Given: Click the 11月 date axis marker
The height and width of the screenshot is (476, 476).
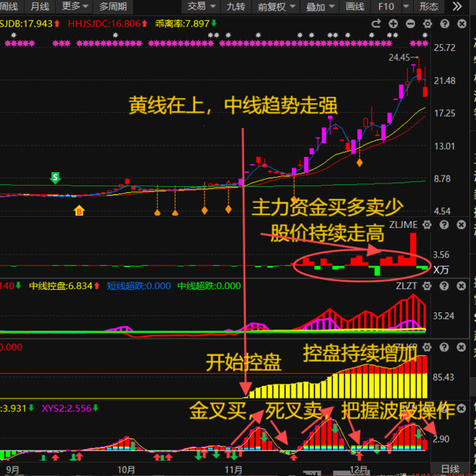Looking at the screenshot, I should (233, 470).
